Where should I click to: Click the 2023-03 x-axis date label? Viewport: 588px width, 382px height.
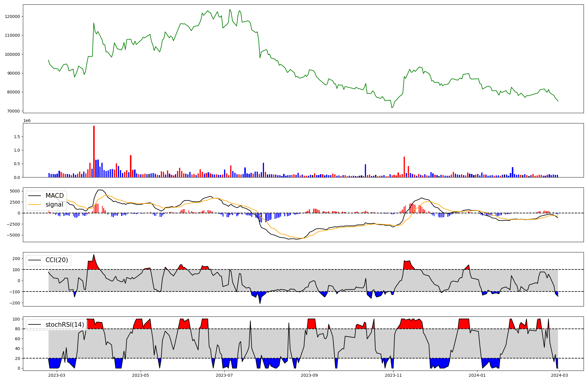56,375
